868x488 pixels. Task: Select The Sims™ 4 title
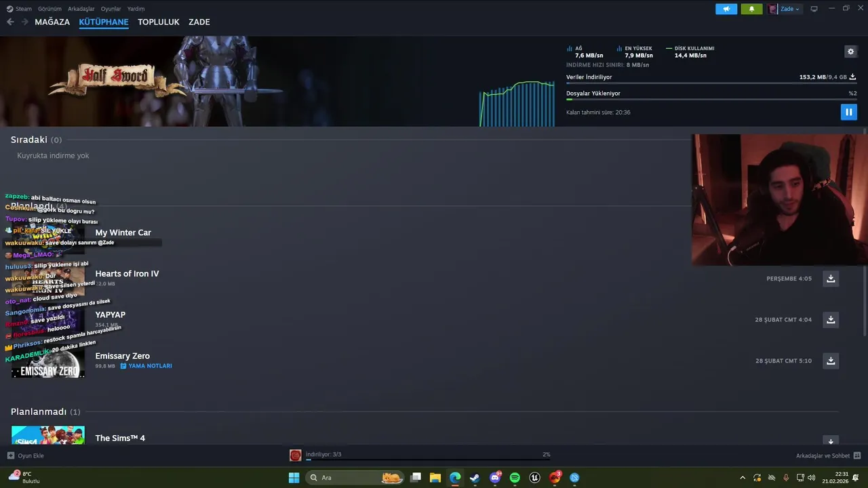point(120,438)
